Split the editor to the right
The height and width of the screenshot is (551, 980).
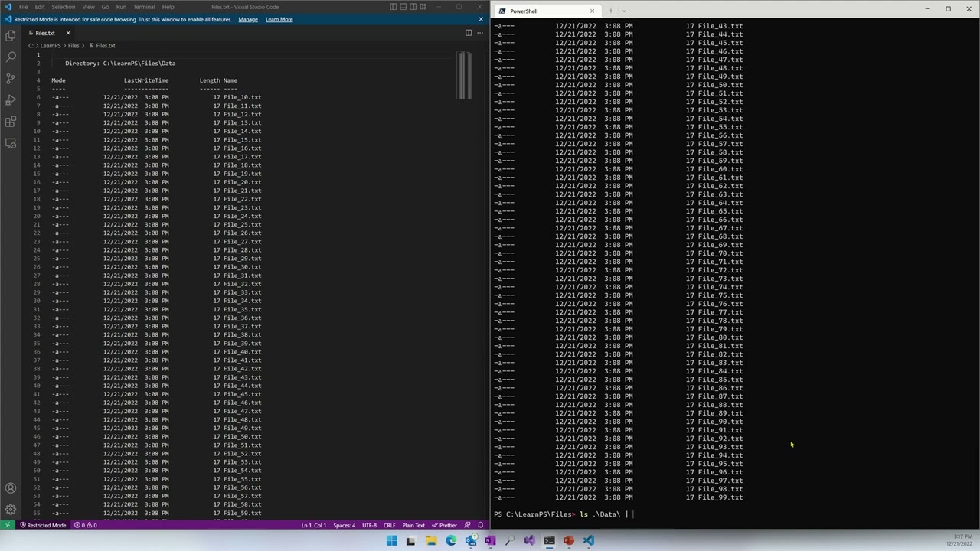point(469,33)
